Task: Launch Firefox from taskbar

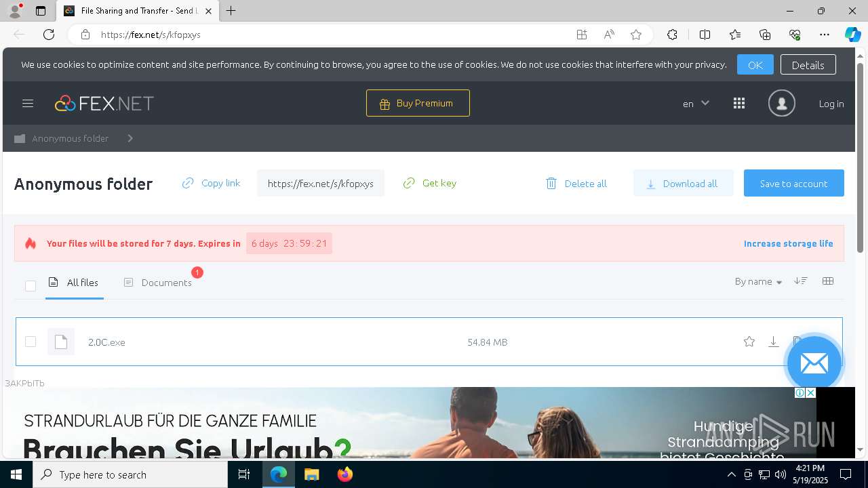Action: 345,474
